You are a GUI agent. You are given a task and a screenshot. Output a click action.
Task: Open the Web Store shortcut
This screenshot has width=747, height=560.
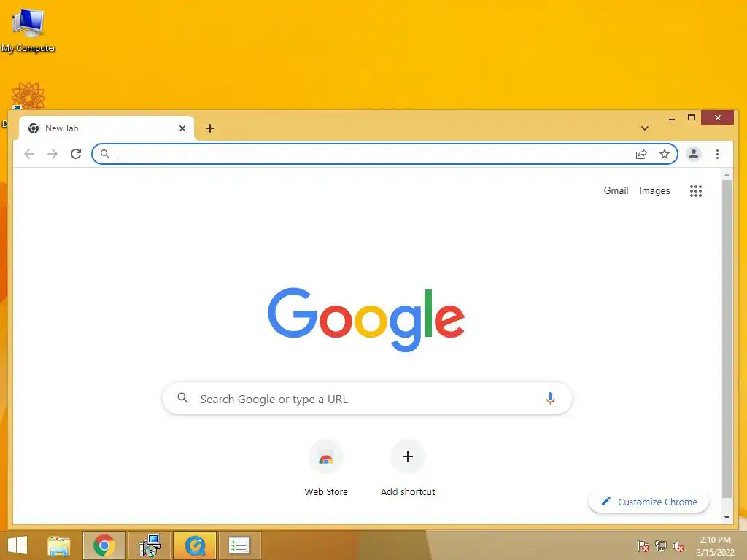(x=326, y=467)
